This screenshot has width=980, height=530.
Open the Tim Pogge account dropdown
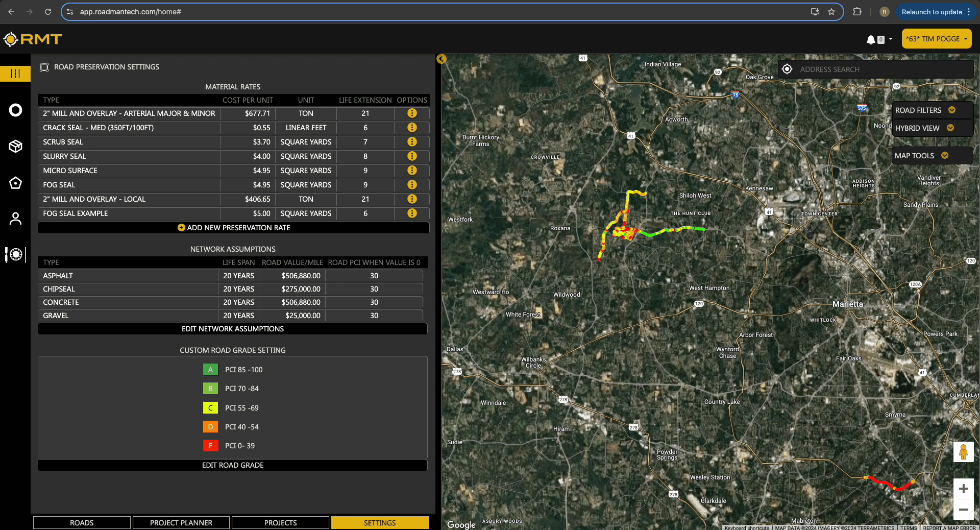pos(936,39)
